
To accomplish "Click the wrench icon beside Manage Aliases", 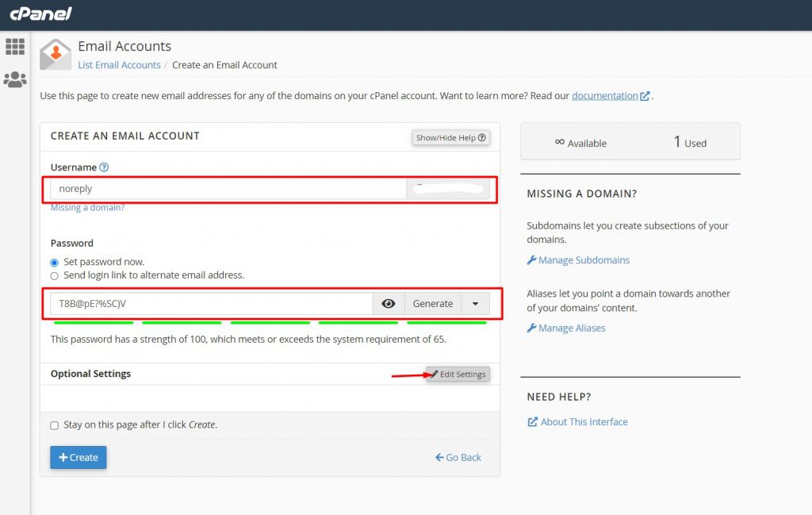I will tap(531, 329).
